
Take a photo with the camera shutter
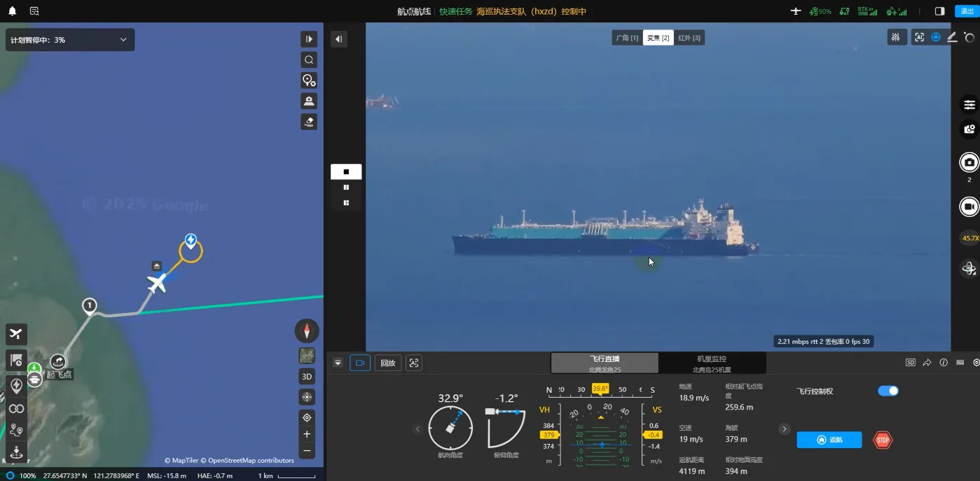coord(969,162)
